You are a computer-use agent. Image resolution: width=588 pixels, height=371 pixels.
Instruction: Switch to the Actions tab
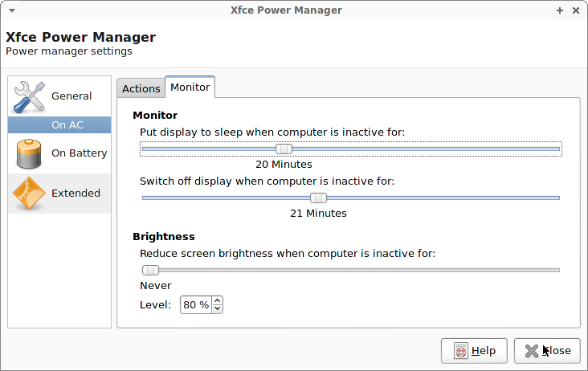coord(141,88)
